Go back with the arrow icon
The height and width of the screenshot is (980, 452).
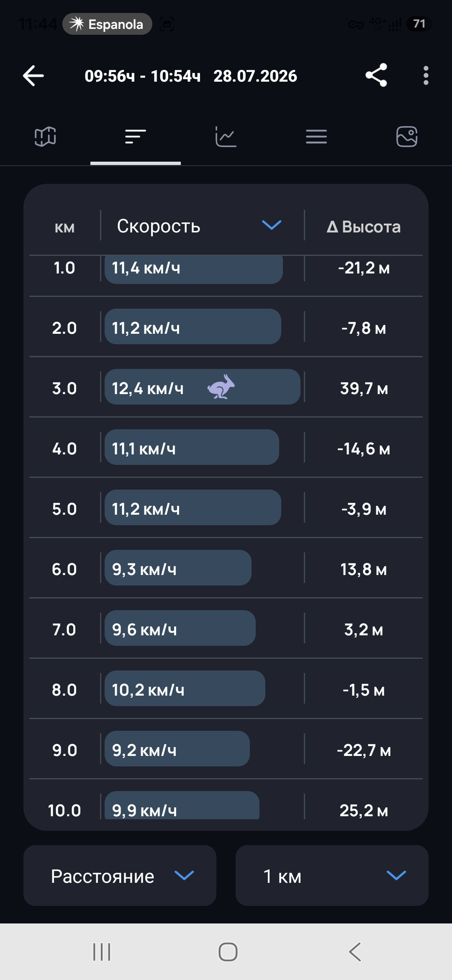[x=33, y=76]
